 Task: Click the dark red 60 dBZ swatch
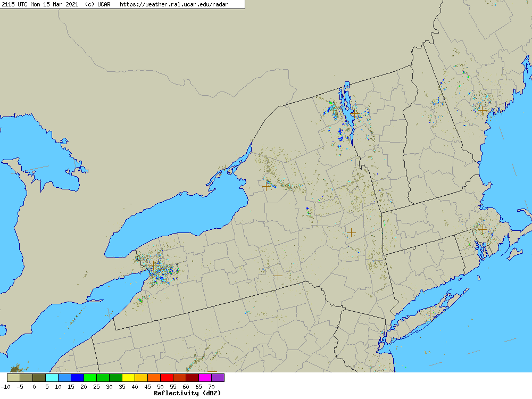[192, 378]
